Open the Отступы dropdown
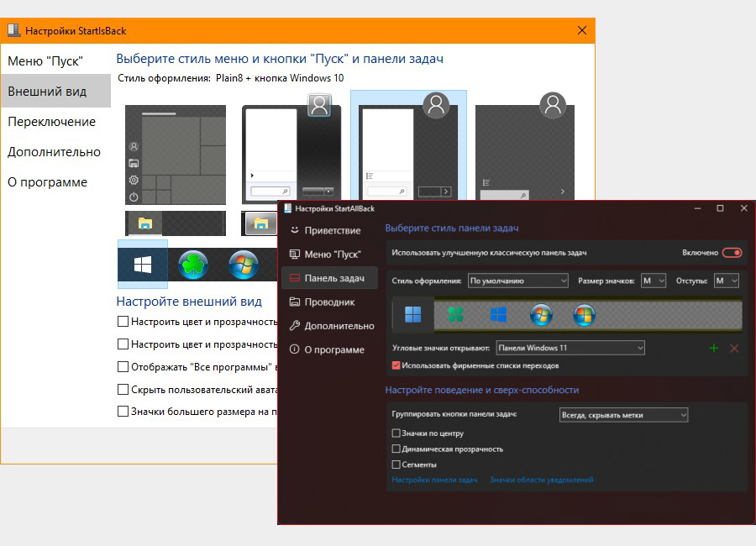This screenshot has height=546, width=756. [727, 281]
